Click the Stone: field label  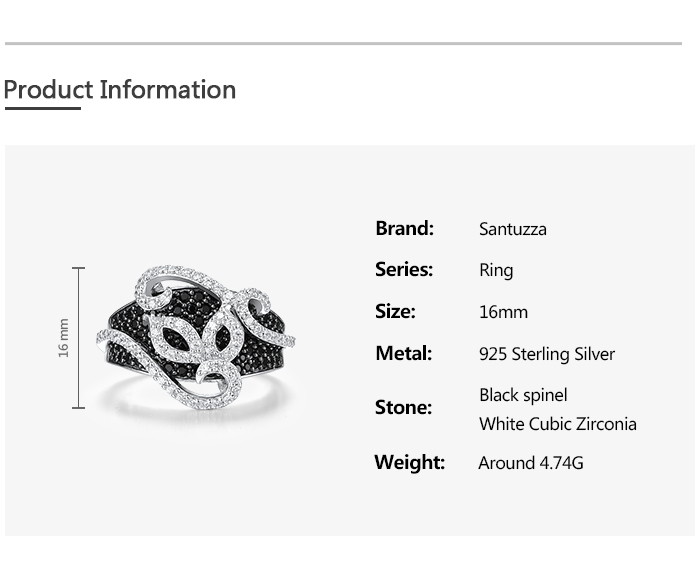click(x=403, y=407)
